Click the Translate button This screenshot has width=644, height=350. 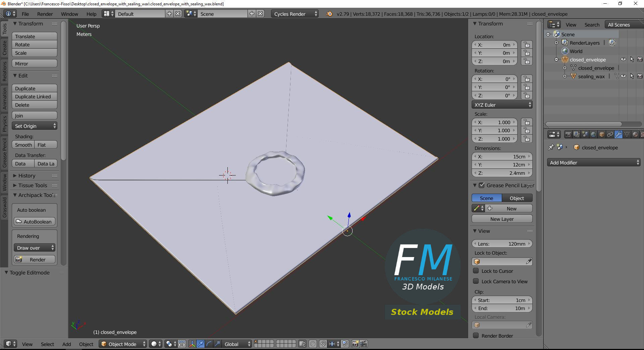pyautogui.click(x=35, y=36)
